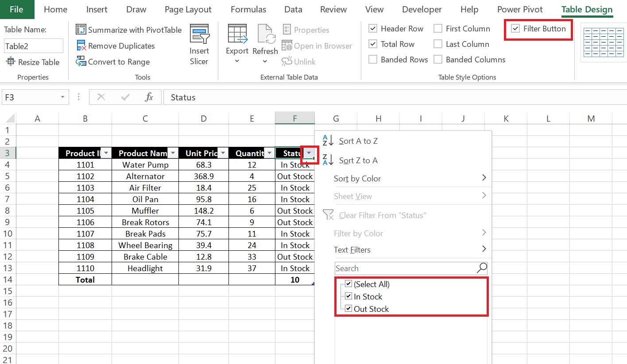Open the Power Pivot ribbon tab
This screenshot has height=364, width=627.
pyautogui.click(x=520, y=9)
